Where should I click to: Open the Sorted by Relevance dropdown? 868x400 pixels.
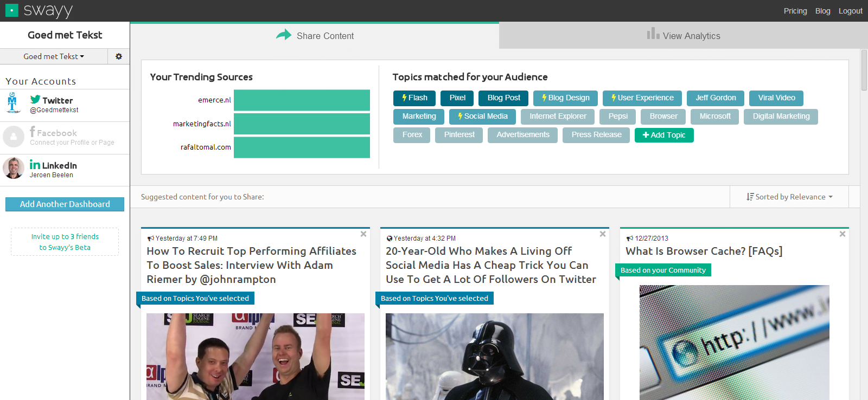(789, 197)
